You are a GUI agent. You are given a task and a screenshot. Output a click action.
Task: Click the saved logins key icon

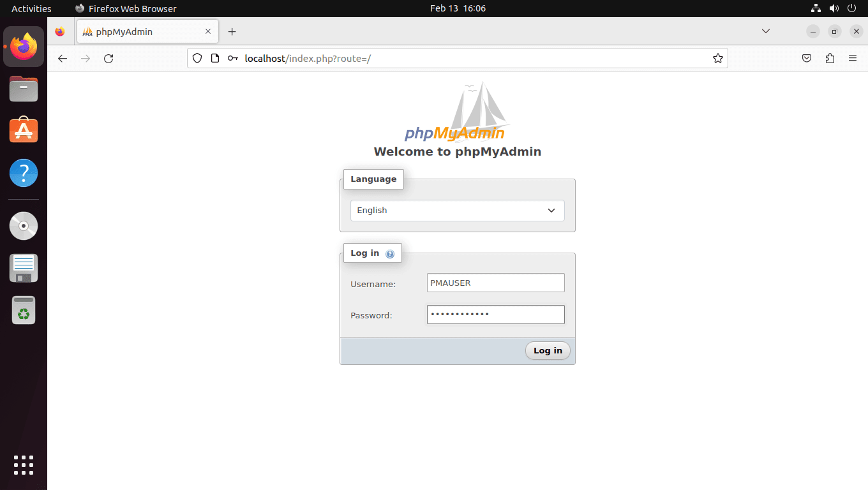pos(232,58)
